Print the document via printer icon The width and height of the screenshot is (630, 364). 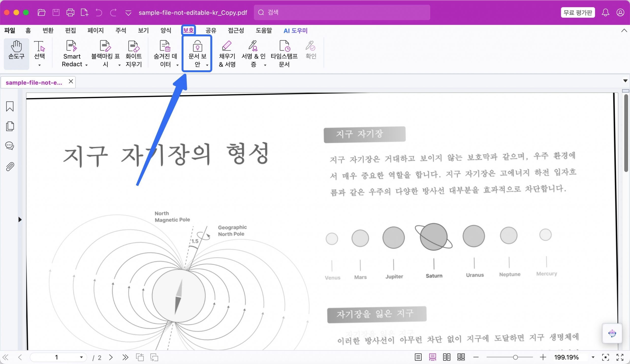click(x=70, y=13)
